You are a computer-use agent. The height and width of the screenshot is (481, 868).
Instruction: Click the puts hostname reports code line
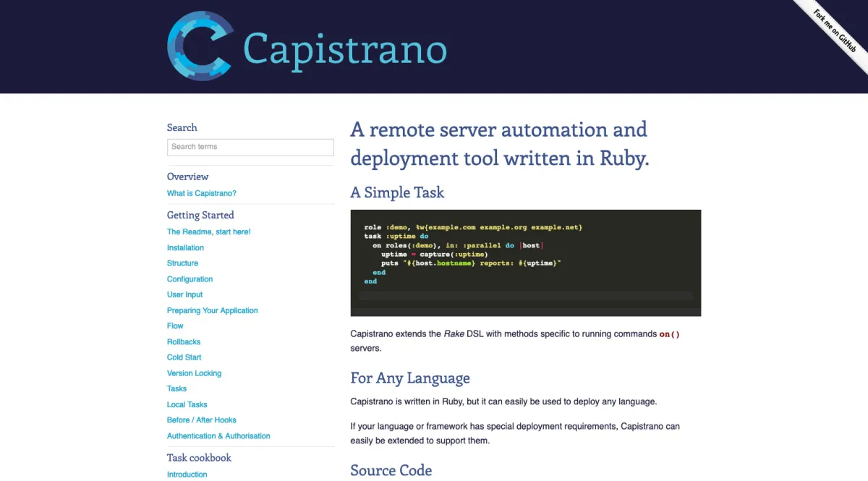[471, 263]
